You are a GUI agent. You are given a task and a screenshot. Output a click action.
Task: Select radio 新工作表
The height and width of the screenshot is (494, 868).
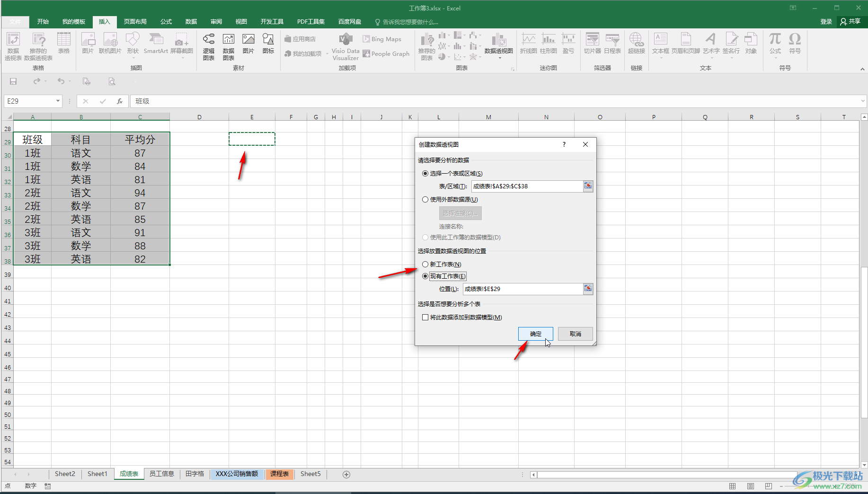pyautogui.click(x=425, y=264)
